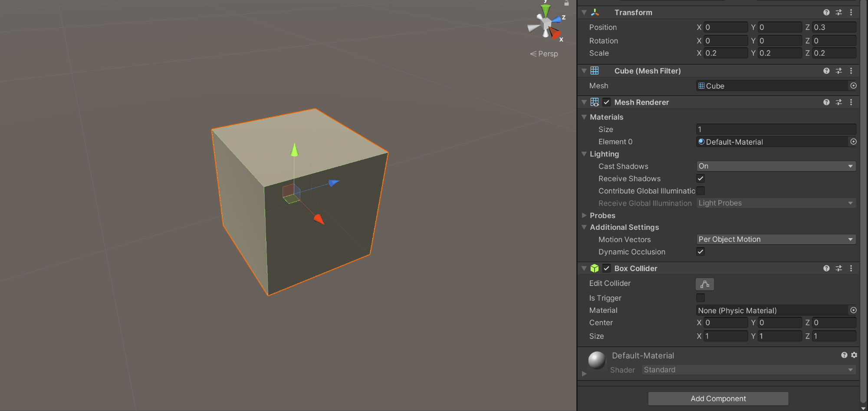The height and width of the screenshot is (411, 868).
Task: Click the Box Collider component icon
Action: tap(595, 268)
